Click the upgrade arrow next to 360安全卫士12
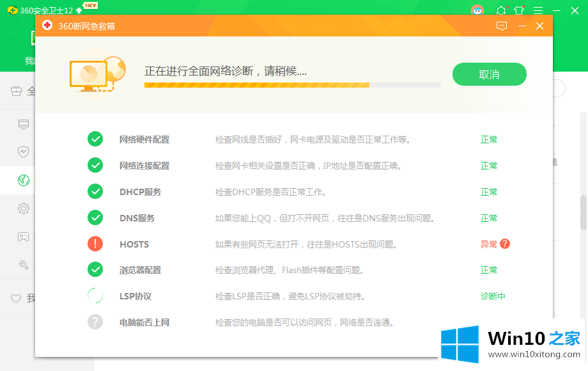Screen dimensions: 588x371 tap(79, 10)
